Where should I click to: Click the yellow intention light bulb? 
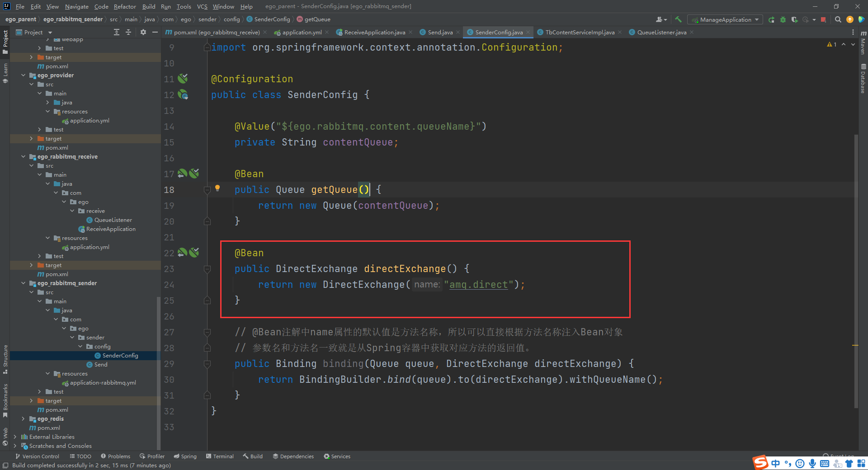coord(217,188)
